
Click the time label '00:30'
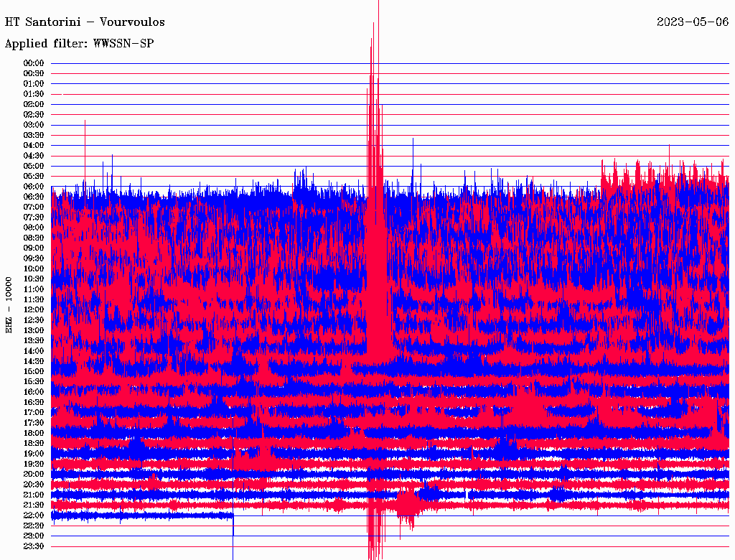[x=34, y=74]
